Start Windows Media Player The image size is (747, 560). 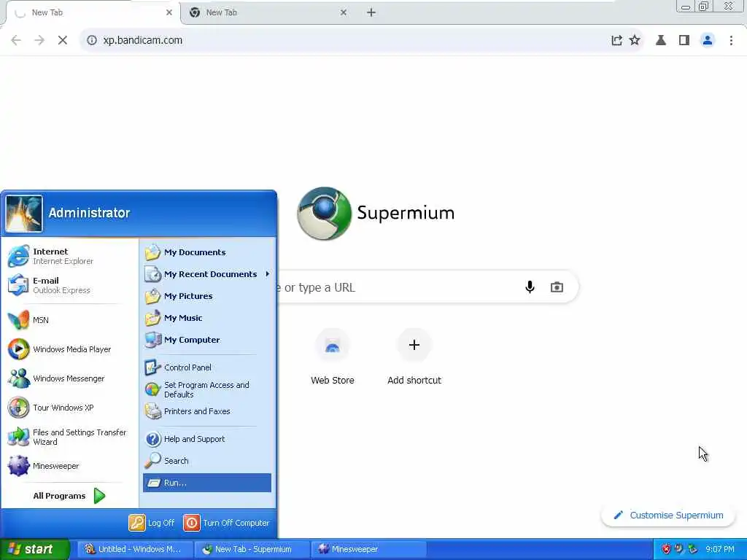[x=69, y=349]
